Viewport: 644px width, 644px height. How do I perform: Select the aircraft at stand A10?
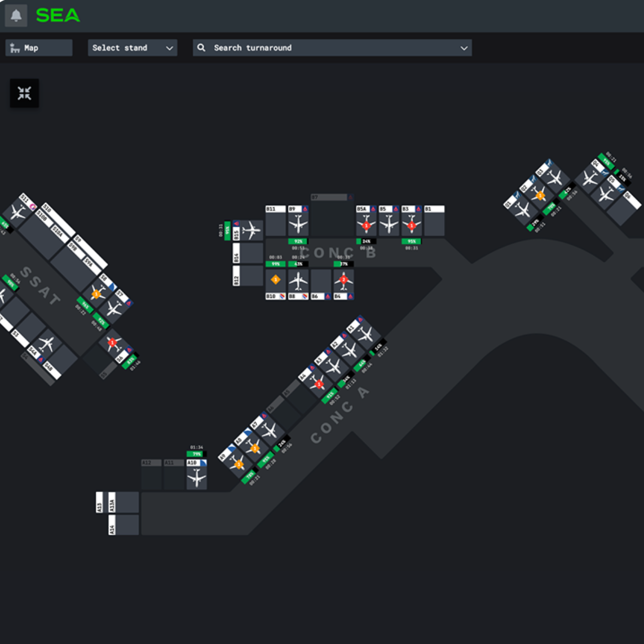197,478
